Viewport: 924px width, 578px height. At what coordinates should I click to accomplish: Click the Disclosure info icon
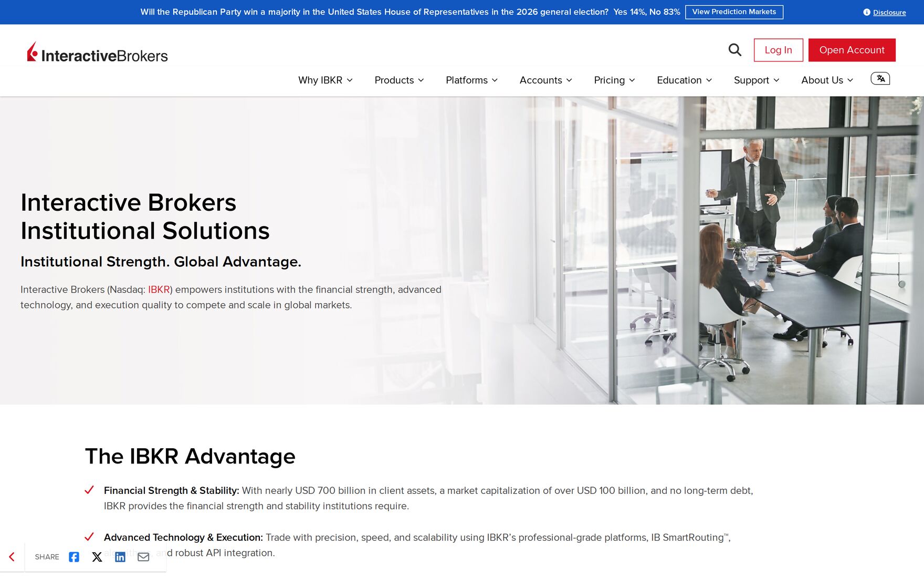point(867,12)
